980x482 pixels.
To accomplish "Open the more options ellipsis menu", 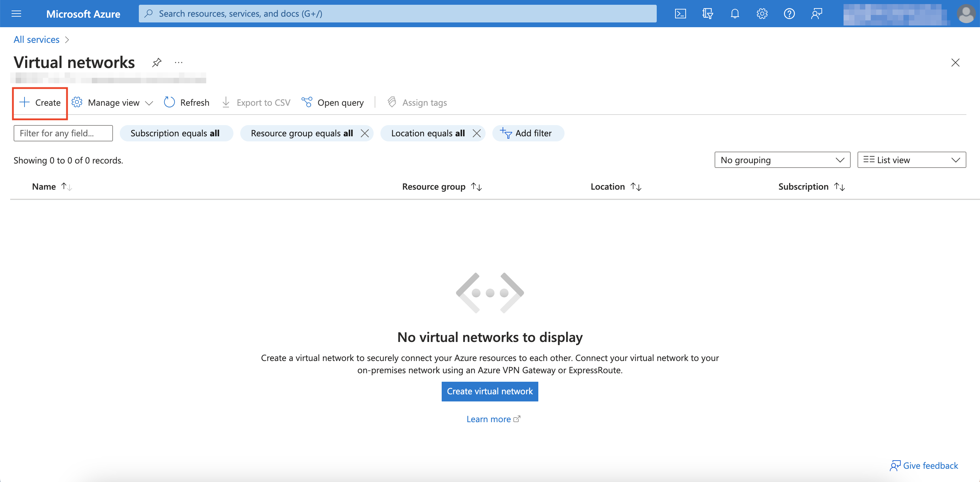I will pyautogui.click(x=178, y=62).
